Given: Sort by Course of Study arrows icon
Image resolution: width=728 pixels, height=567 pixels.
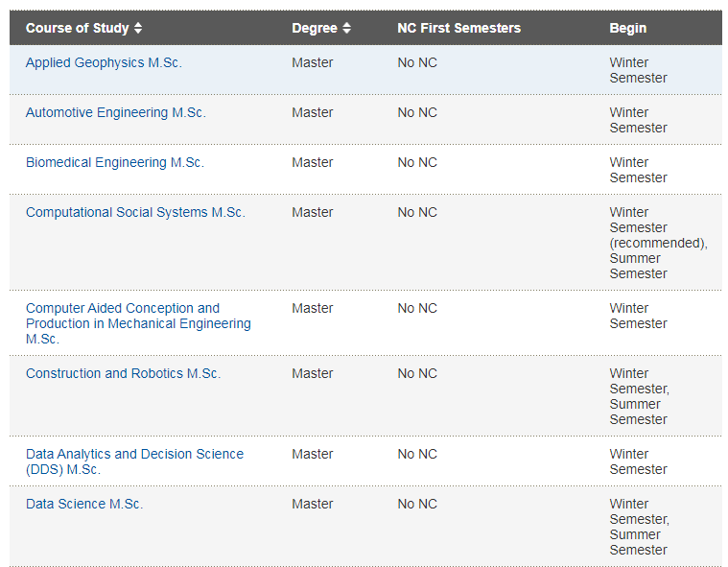Looking at the screenshot, I should point(138,28).
